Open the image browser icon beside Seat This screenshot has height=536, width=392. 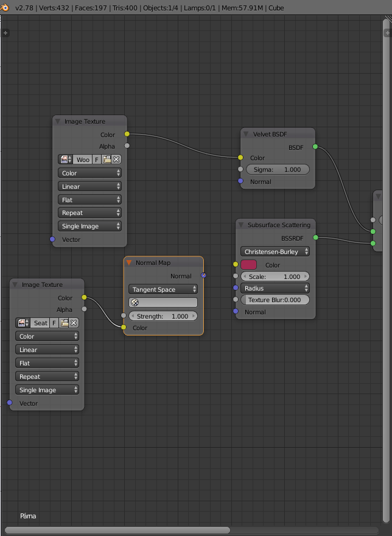tap(23, 323)
